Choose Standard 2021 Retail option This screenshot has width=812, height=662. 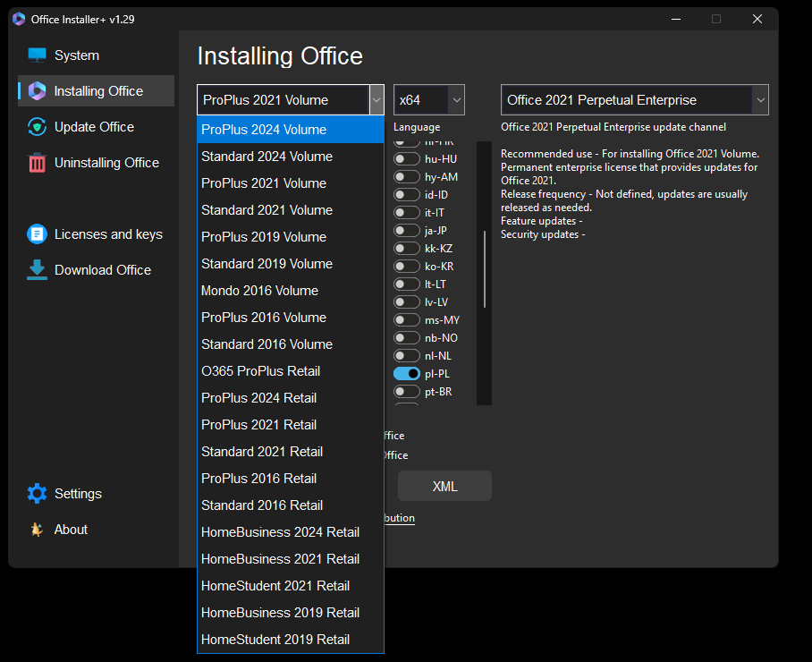pyautogui.click(x=291, y=452)
